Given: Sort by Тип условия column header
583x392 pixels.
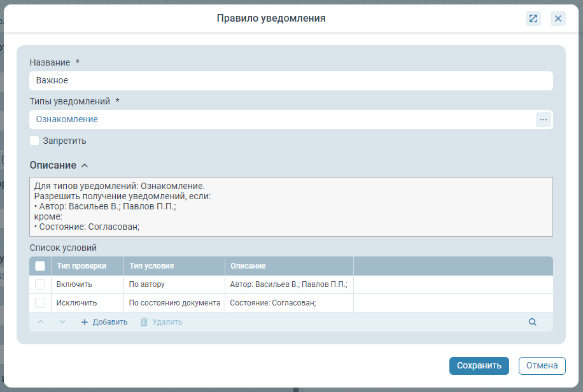Looking at the screenshot, I should pos(151,266).
